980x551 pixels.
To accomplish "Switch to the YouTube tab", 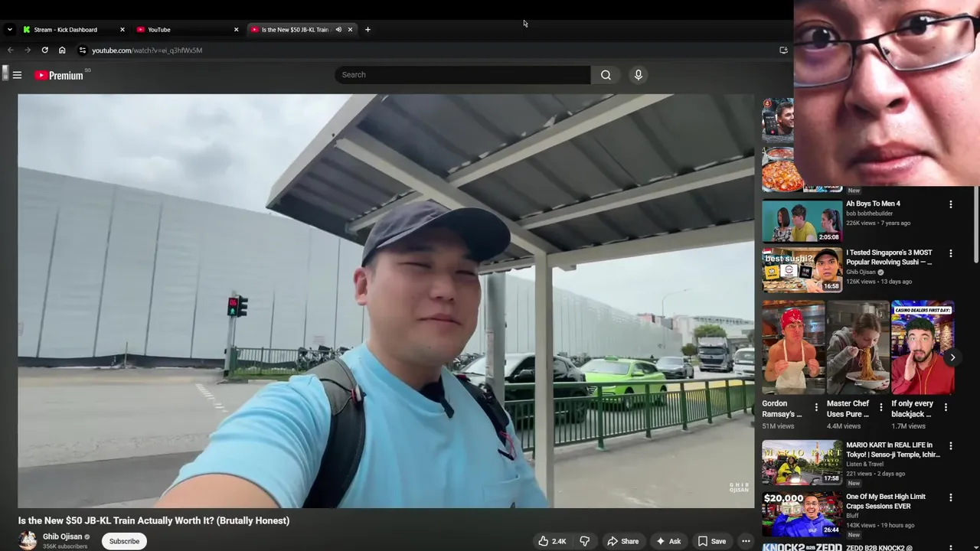I will (x=187, y=30).
